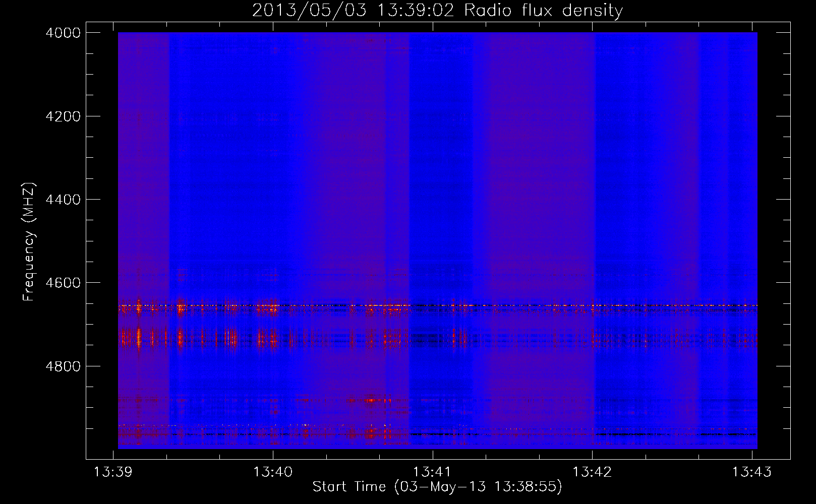This screenshot has width=816, height=504.
Task: Click the 13:39 time tick label
Action: point(113,472)
